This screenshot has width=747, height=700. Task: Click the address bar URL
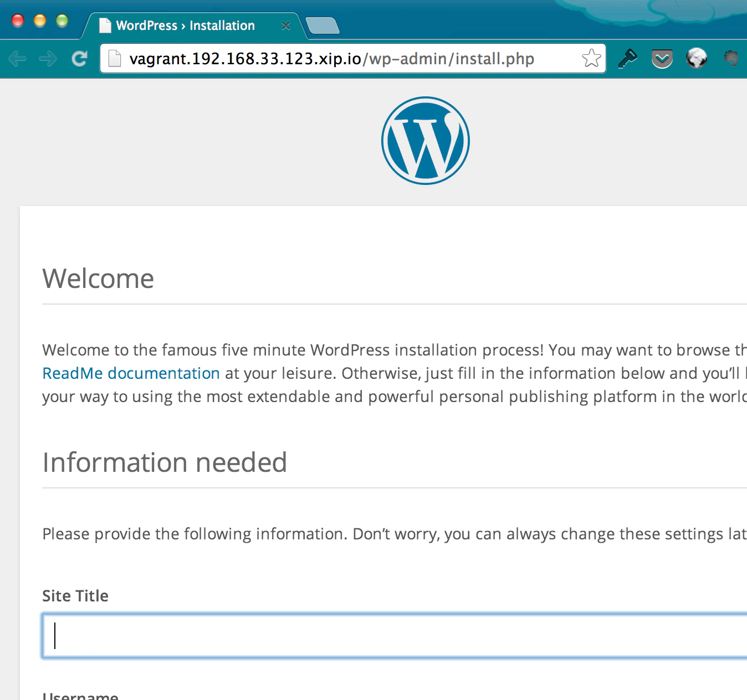(x=331, y=59)
